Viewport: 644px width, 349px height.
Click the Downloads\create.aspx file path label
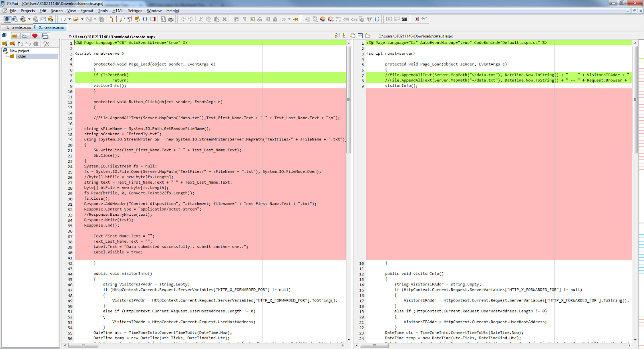[x=112, y=37]
